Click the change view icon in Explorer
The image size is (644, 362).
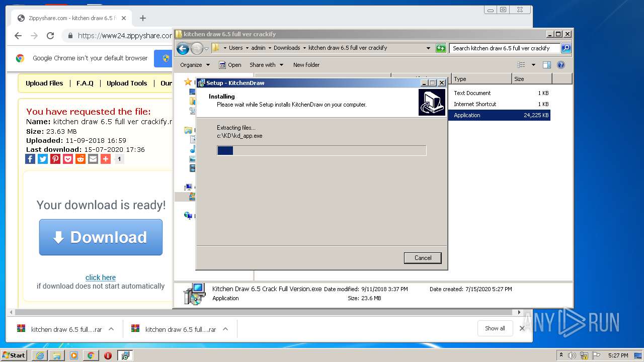521,65
